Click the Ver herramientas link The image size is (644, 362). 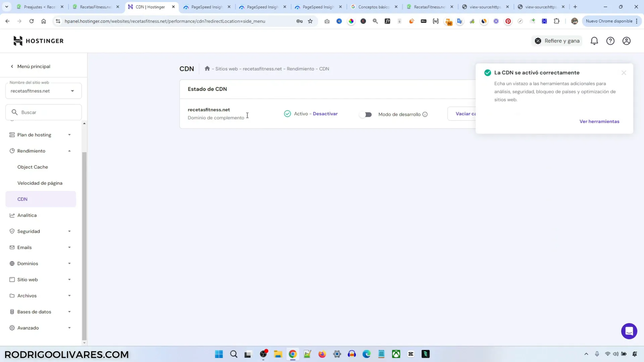point(599,121)
